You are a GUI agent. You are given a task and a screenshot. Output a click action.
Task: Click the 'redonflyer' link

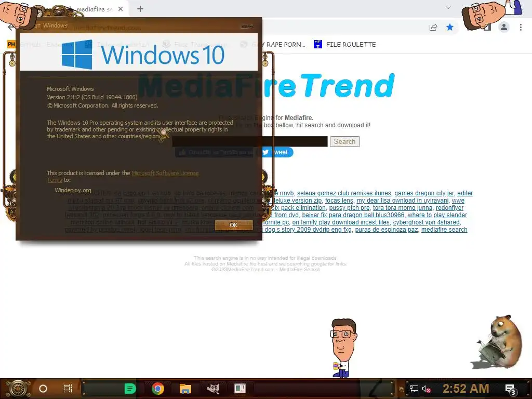449,208
